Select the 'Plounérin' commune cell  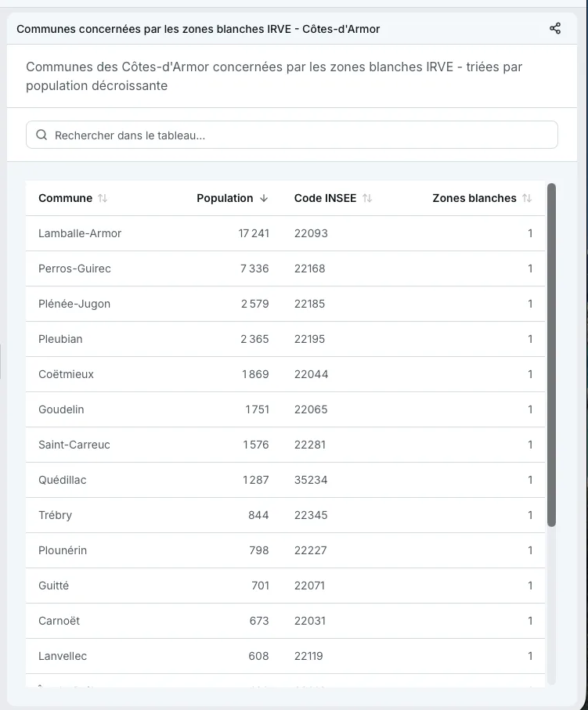(x=63, y=550)
